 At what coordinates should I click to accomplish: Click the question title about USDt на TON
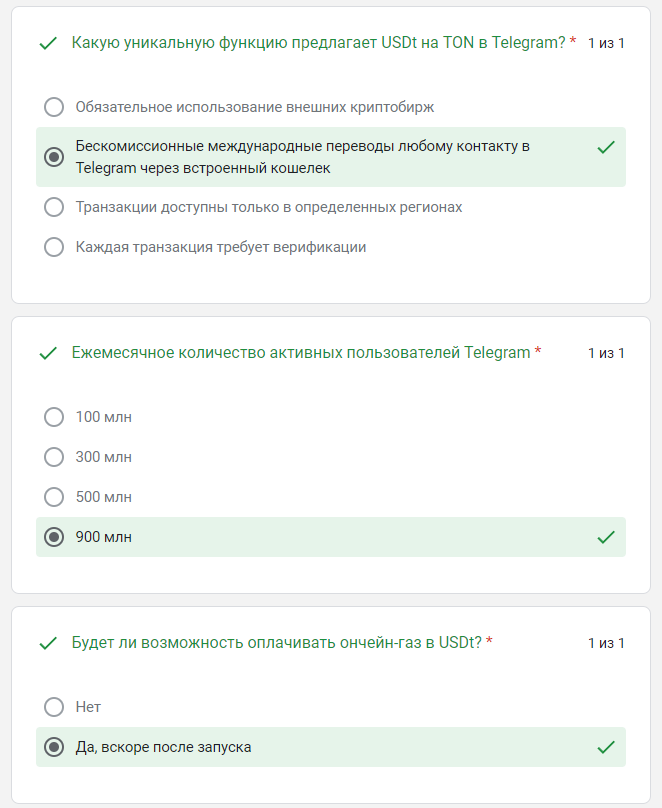(318, 42)
